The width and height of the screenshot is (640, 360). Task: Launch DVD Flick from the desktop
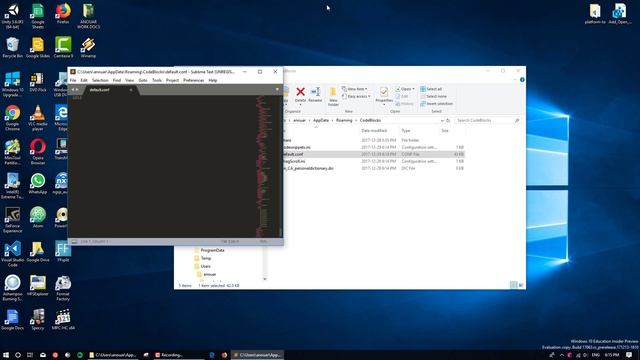[38, 82]
